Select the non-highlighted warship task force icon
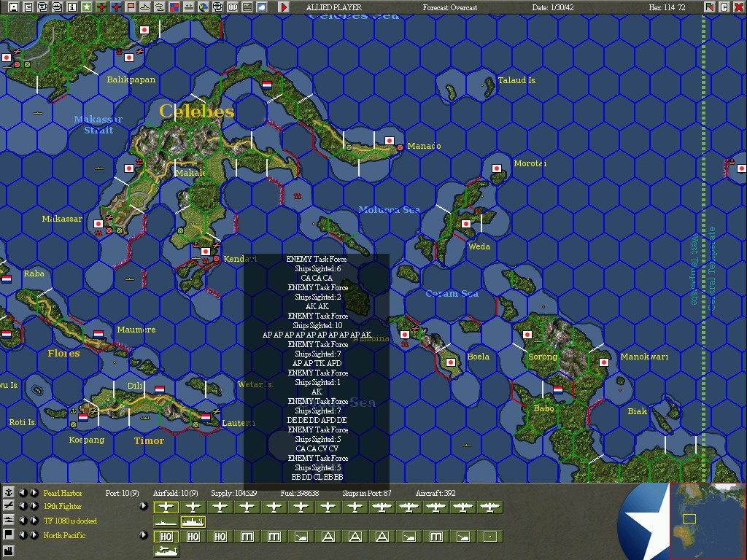Viewport: 747px width, 560px height. (166, 522)
